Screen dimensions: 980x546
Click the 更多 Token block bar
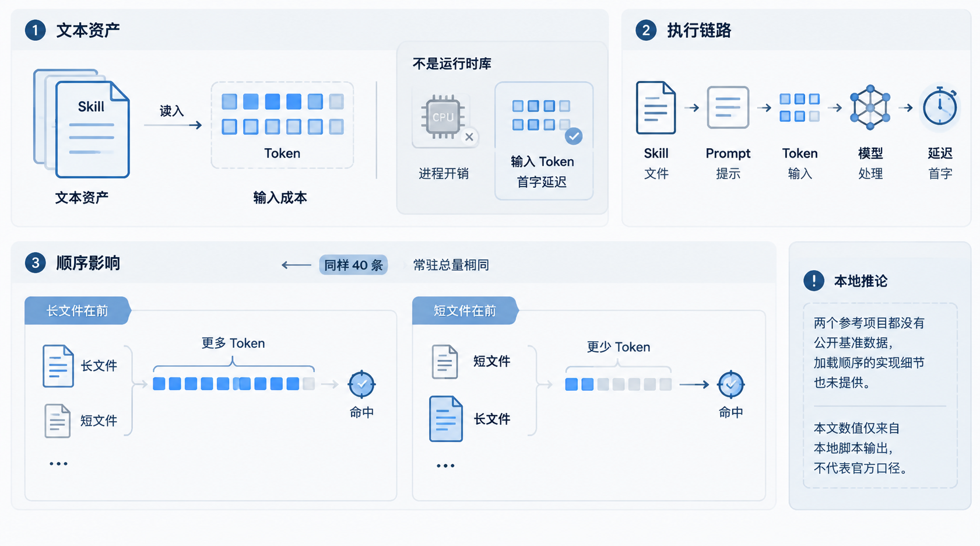pyautogui.click(x=234, y=384)
